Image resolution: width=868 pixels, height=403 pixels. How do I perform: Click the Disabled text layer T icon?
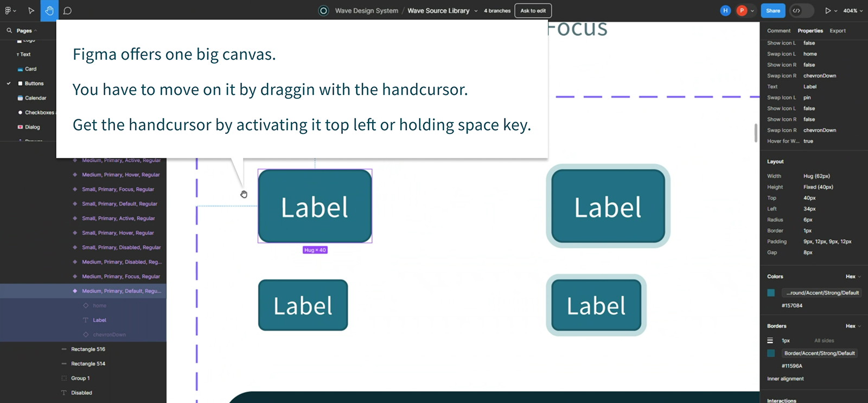(64, 393)
